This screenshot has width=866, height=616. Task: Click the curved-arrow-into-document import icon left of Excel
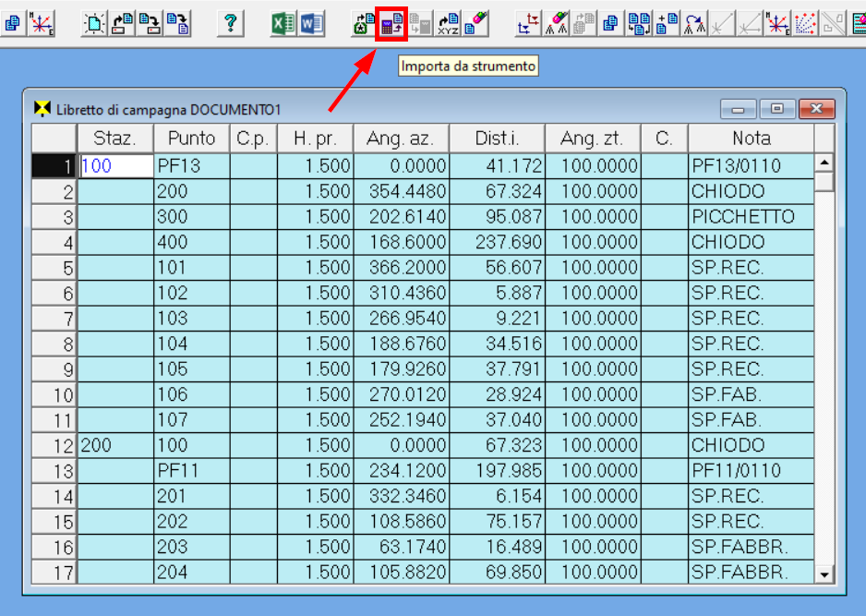[122, 24]
